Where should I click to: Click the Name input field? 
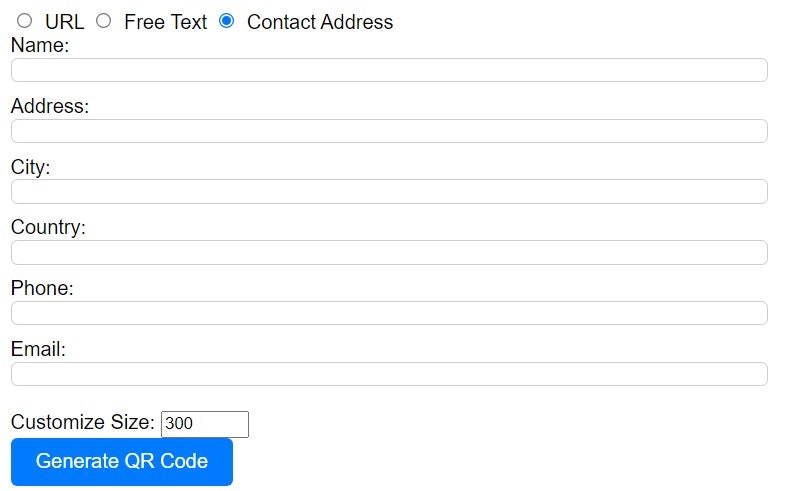pyautogui.click(x=389, y=70)
